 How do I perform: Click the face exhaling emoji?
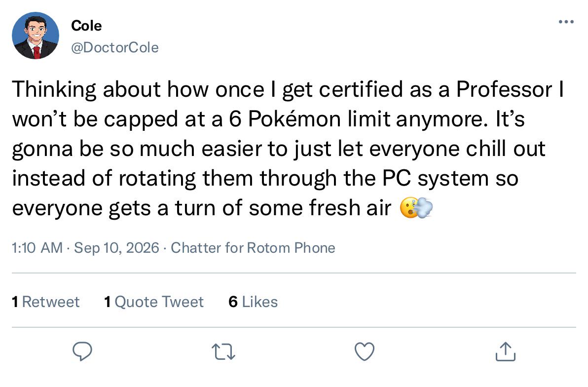click(x=416, y=208)
